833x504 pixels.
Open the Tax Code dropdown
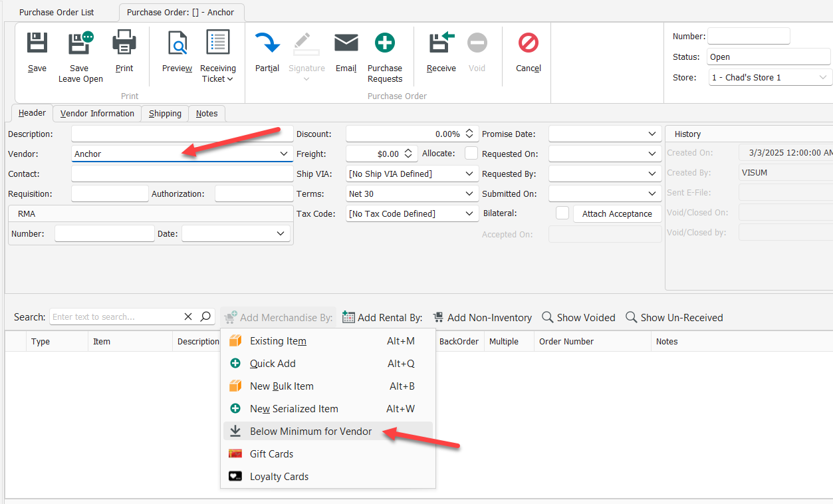(x=469, y=213)
